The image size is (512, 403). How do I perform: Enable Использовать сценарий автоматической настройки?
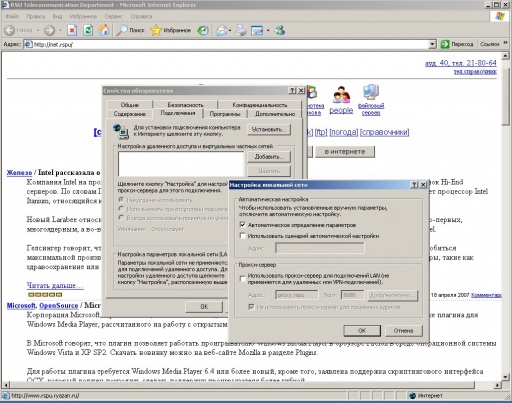pos(243,236)
